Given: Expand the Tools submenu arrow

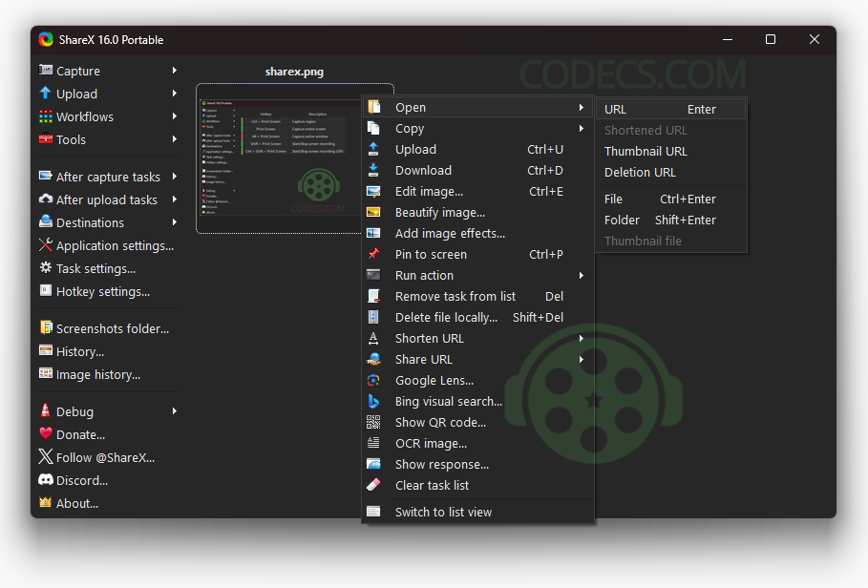Looking at the screenshot, I should coord(175,138).
